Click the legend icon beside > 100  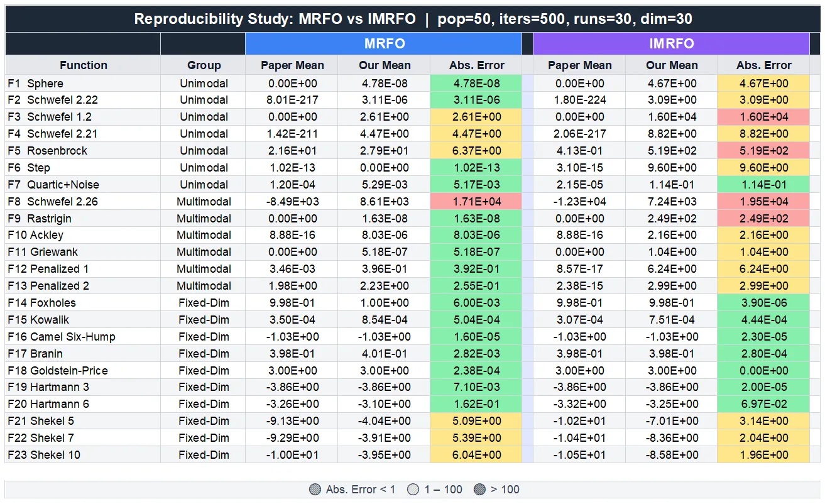[x=479, y=490]
